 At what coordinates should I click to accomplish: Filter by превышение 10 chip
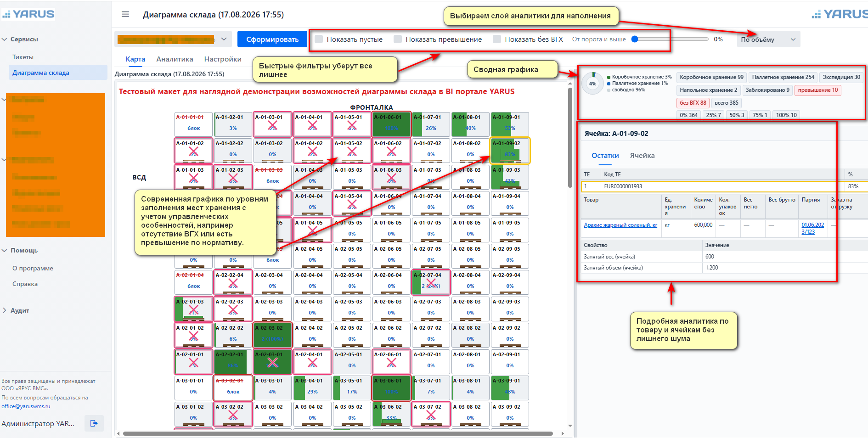tap(818, 90)
